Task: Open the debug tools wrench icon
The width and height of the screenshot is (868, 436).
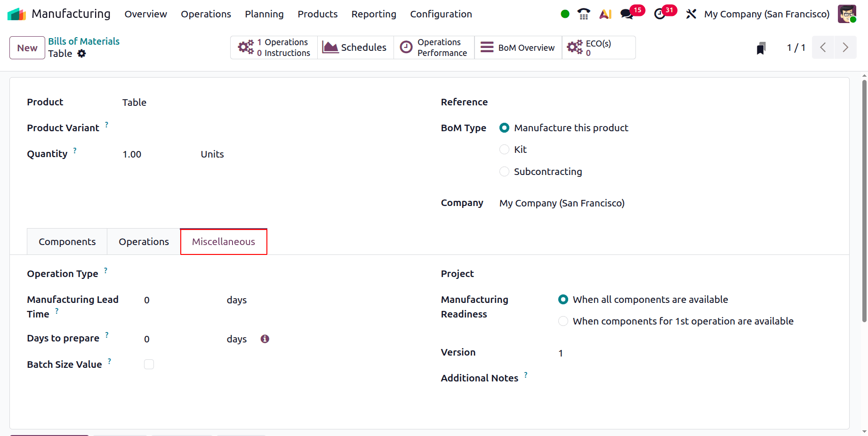Action: click(691, 14)
